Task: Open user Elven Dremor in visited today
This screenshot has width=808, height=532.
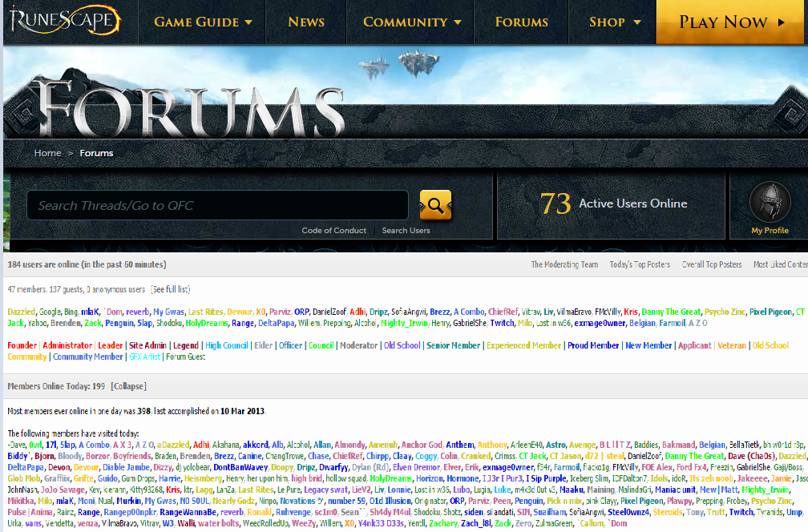Action: tap(416, 468)
